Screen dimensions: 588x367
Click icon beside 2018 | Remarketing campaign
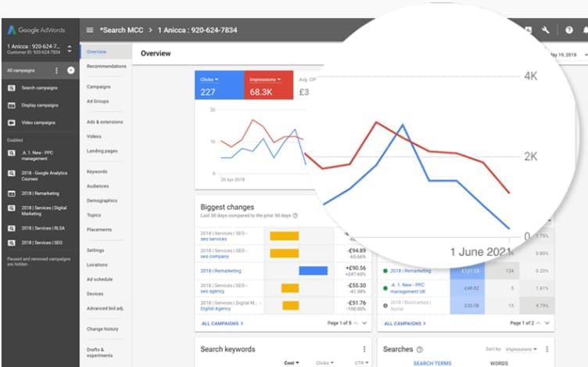tap(12, 193)
